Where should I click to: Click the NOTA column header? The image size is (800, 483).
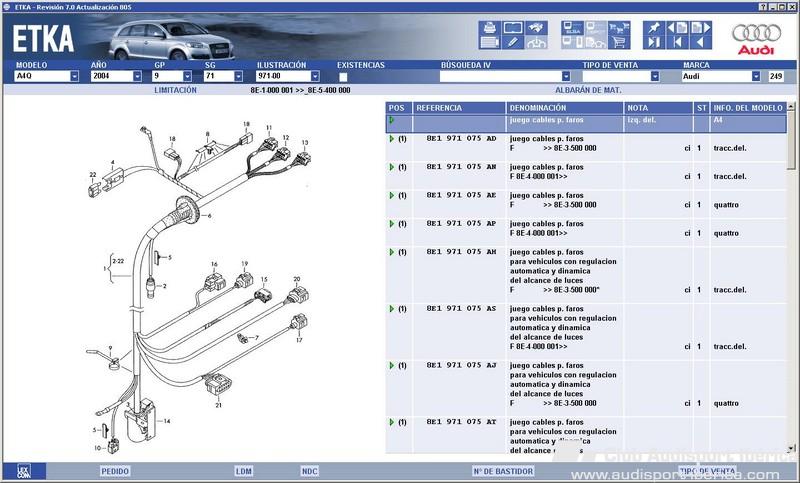pos(659,108)
